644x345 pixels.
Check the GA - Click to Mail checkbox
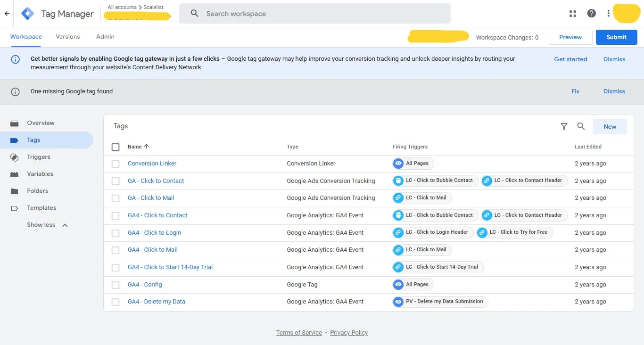point(116,198)
